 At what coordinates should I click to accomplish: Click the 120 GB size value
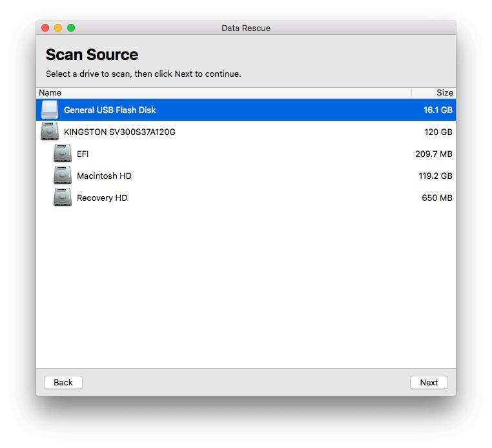point(438,132)
